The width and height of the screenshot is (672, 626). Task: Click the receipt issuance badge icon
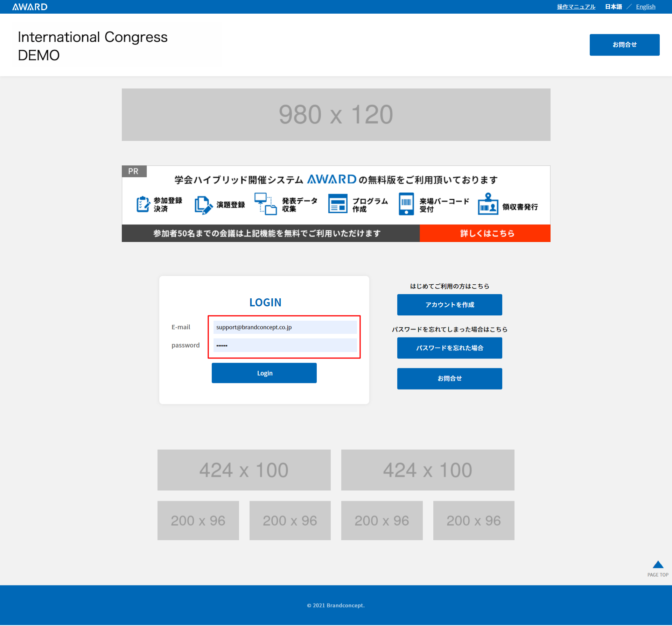[x=488, y=204]
